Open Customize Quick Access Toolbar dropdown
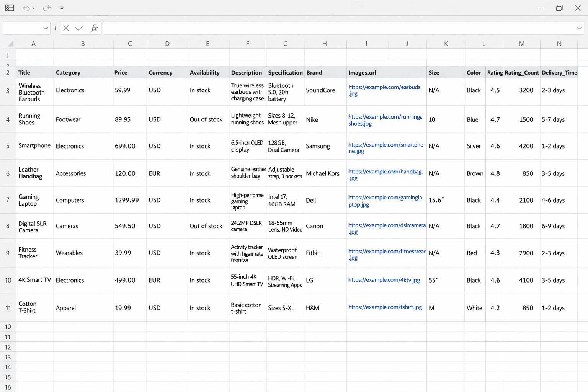 click(x=62, y=8)
